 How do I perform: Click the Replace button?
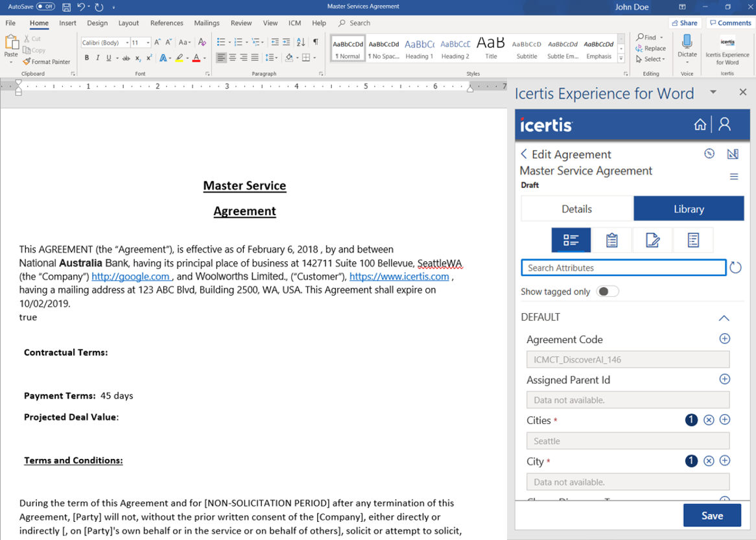pyautogui.click(x=650, y=48)
